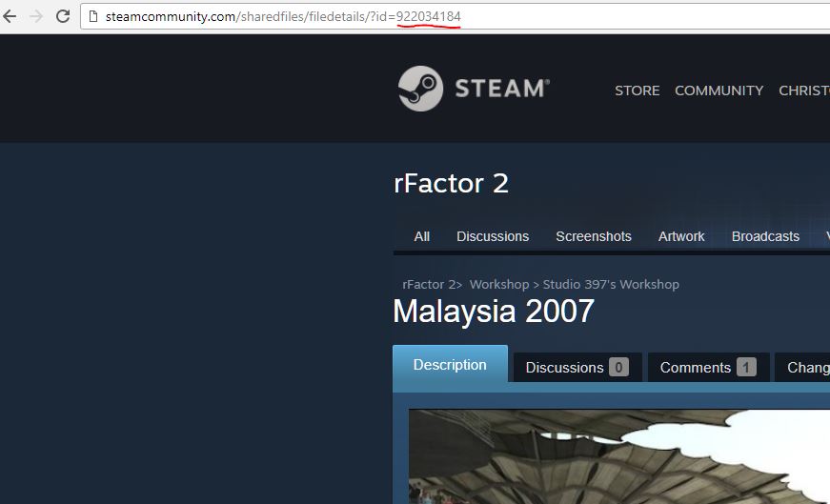Select the All hub tab
The width and height of the screenshot is (830, 504).
(422, 236)
